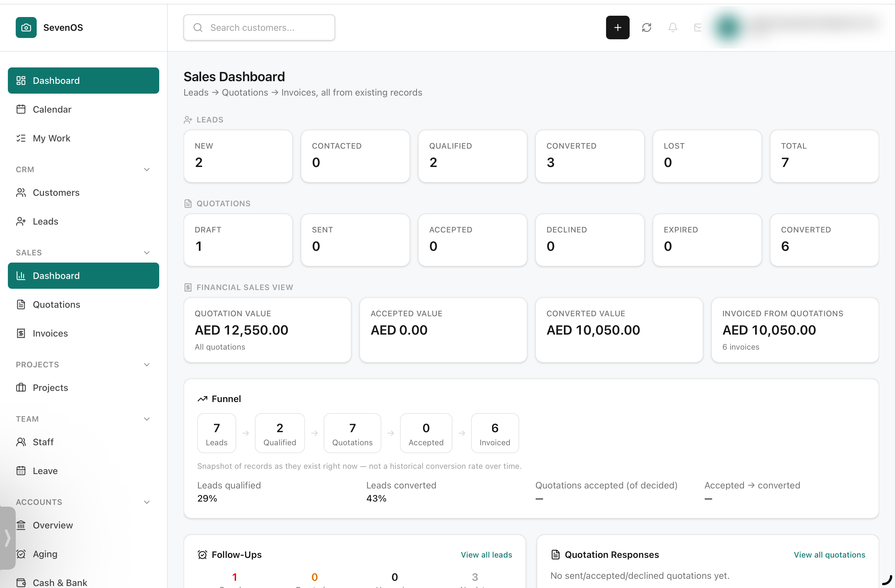Click the SevenOS camera logo icon

pos(26,28)
